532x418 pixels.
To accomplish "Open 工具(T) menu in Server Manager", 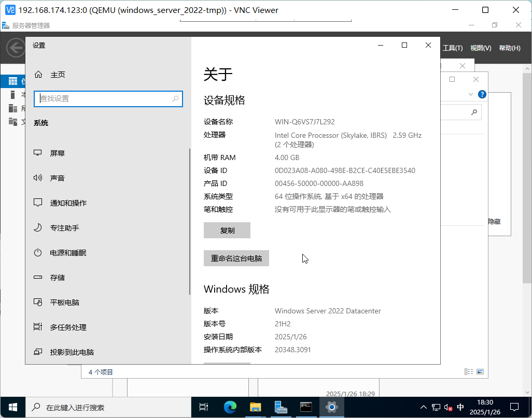I will (x=453, y=48).
